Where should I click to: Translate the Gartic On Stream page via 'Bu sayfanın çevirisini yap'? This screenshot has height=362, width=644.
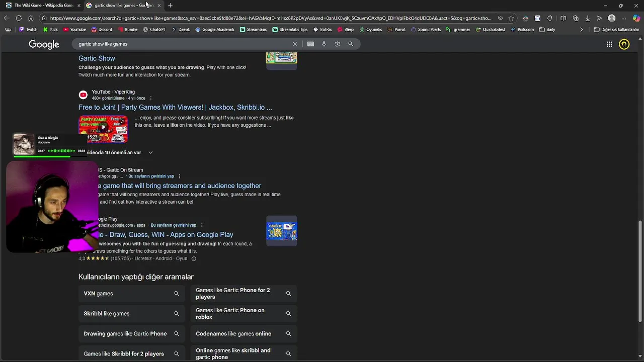click(151, 176)
